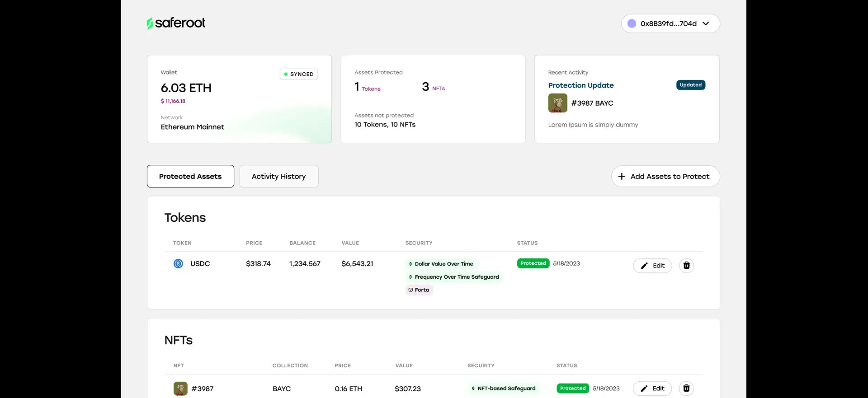The image size is (868, 398).
Task: Click pencil icon in USDC Edit button
Action: [644, 266]
